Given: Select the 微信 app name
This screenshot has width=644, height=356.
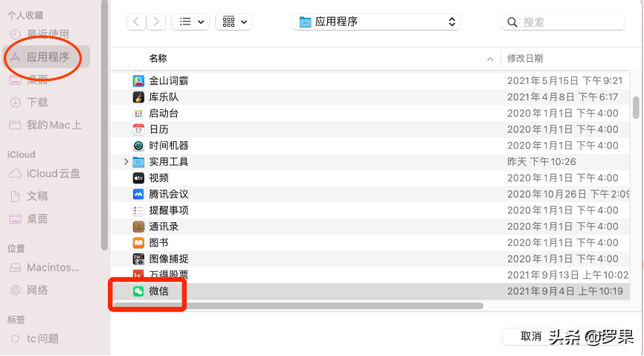Looking at the screenshot, I should tap(158, 291).
